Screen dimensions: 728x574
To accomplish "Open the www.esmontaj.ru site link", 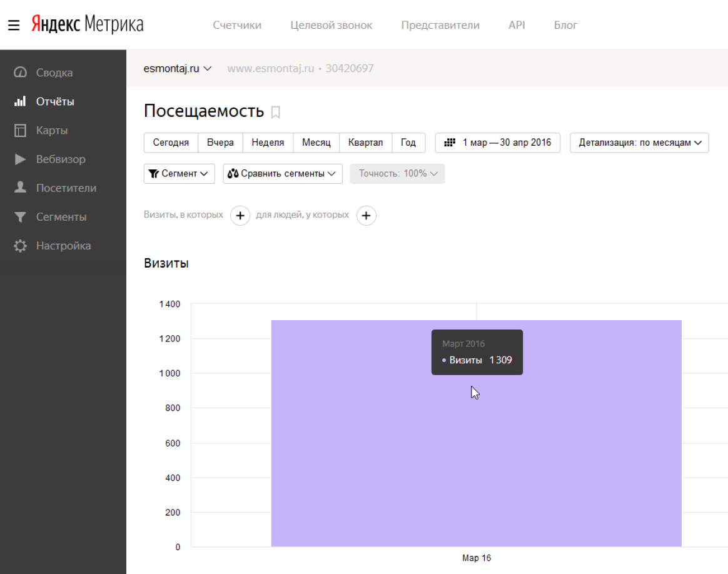I will click(x=271, y=68).
